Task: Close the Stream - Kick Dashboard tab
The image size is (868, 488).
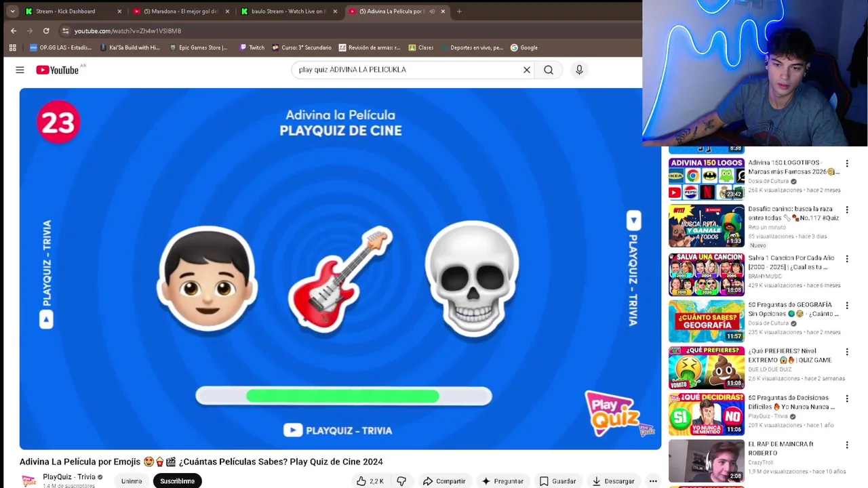Action: click(x=119, y=11)
